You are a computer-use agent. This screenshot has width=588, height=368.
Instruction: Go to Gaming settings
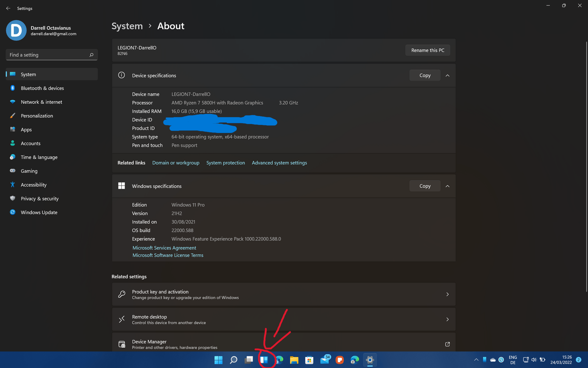[x=52, y=171]
